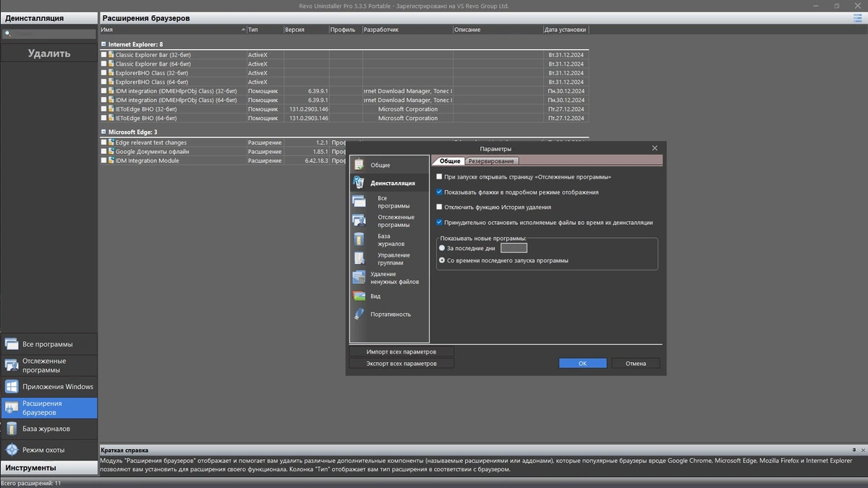Screen dimensions: 868x488
Task: Confirm settings with the OK button
Action: point(582,364)
